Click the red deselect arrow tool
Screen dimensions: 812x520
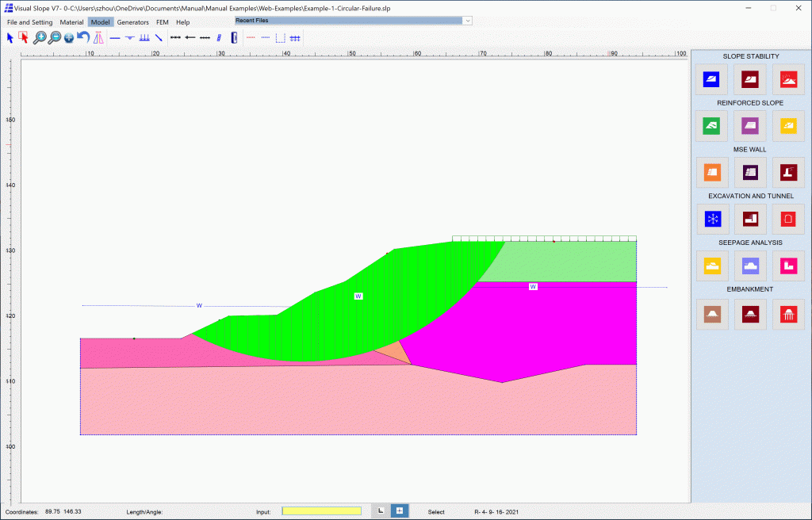(x=22, y=37)
